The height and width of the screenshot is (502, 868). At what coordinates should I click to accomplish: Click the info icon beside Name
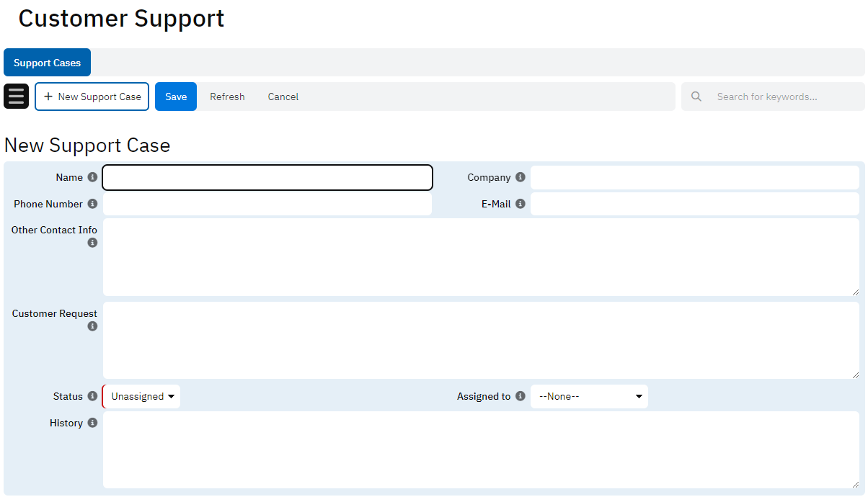pos(92,177)
